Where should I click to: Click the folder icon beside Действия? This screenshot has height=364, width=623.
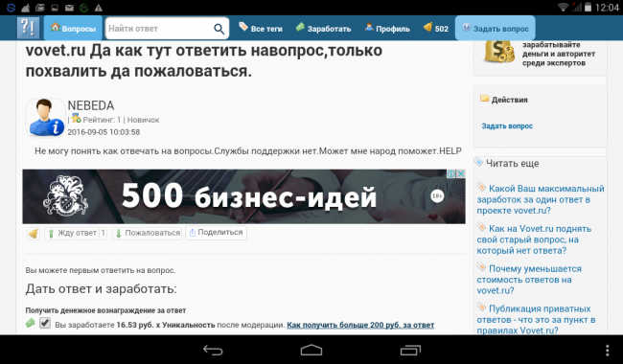pos(484,99)
